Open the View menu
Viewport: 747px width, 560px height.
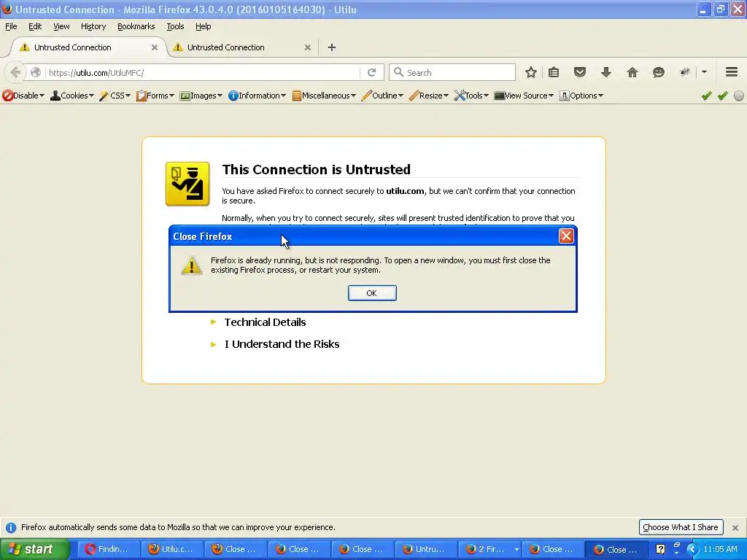[x=61, y=27]
